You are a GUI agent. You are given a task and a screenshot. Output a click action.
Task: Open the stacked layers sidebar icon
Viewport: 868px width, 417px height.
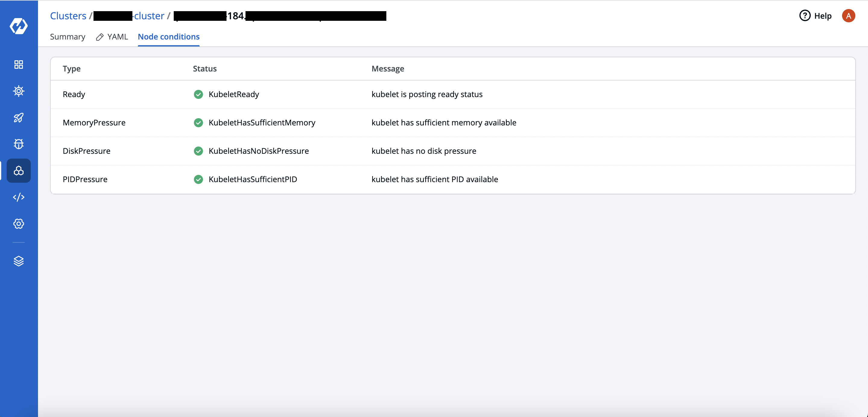coord(18,261)
